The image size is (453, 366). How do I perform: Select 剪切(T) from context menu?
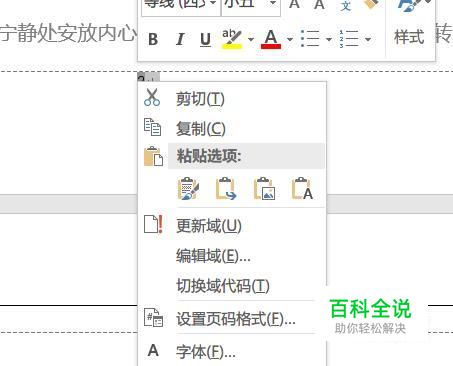coord(200,99)
